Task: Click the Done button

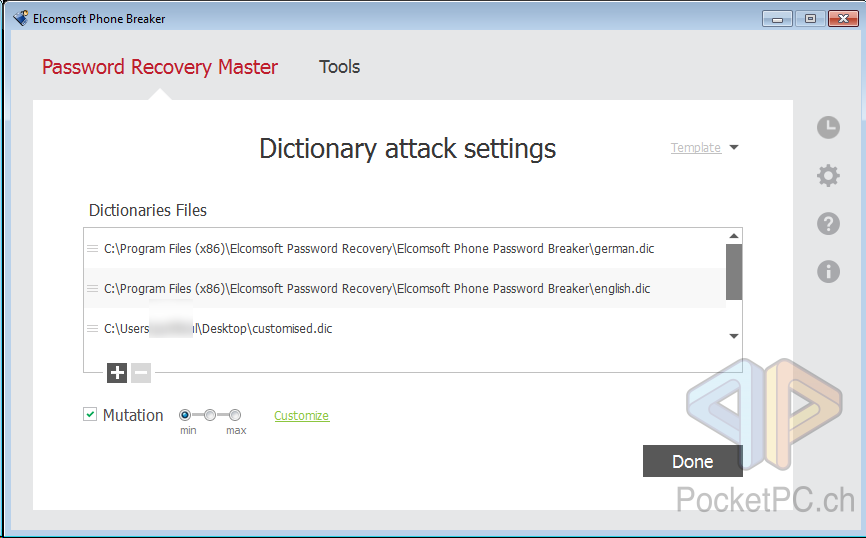Action: coord(693,461)
